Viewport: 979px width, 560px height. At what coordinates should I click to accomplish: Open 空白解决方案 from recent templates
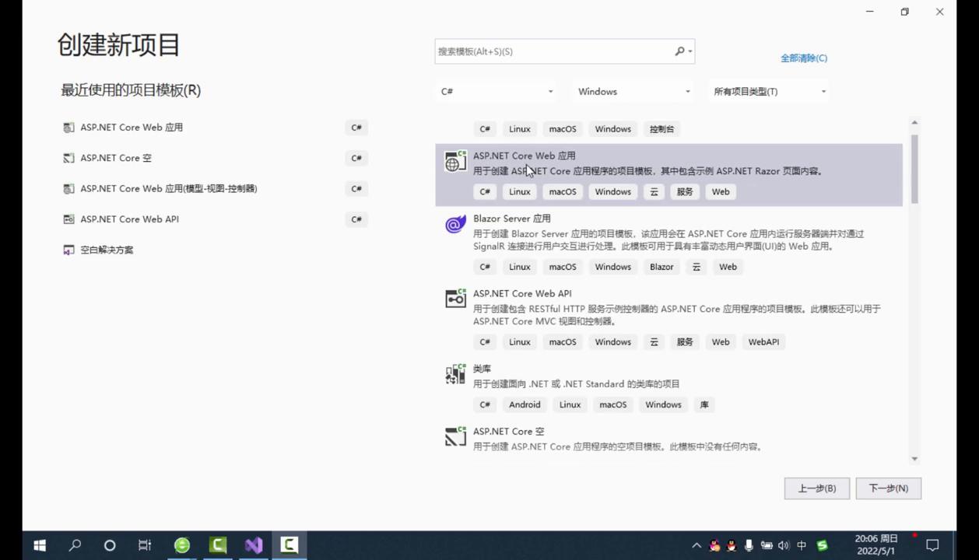(x=107, y=250)
